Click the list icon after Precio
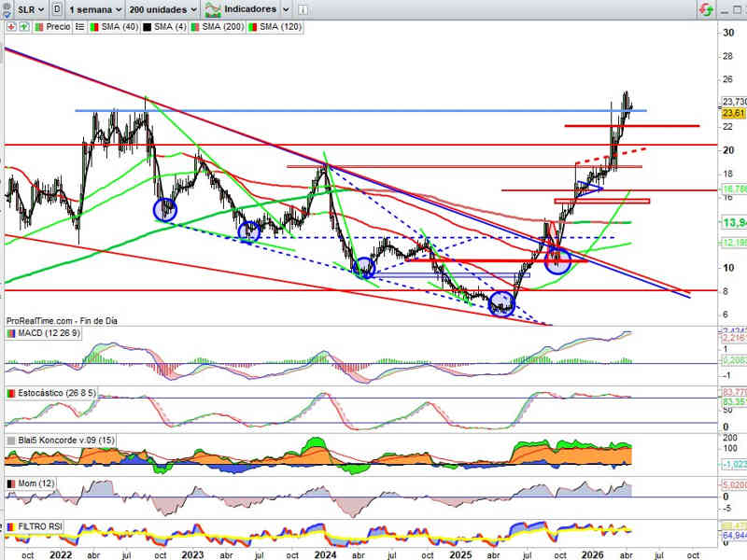 [78, 27]
